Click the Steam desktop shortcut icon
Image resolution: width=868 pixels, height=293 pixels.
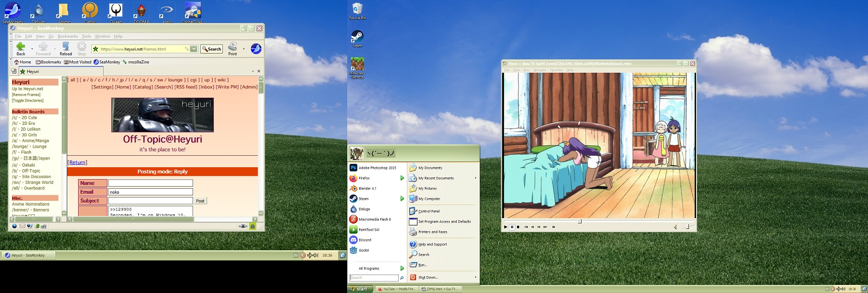click(x=357, y=38)
